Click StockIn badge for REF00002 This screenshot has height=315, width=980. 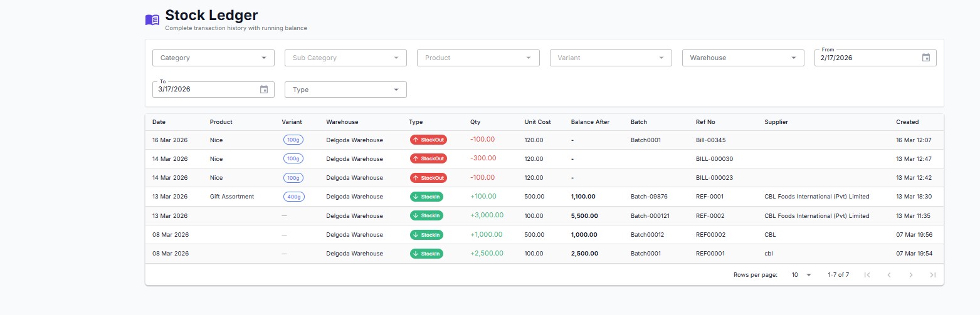426,235
